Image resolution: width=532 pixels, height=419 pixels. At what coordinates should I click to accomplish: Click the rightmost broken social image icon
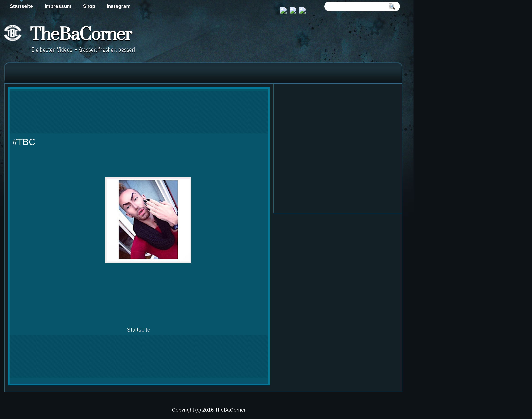pyautogui.click(x=302, y=10)
